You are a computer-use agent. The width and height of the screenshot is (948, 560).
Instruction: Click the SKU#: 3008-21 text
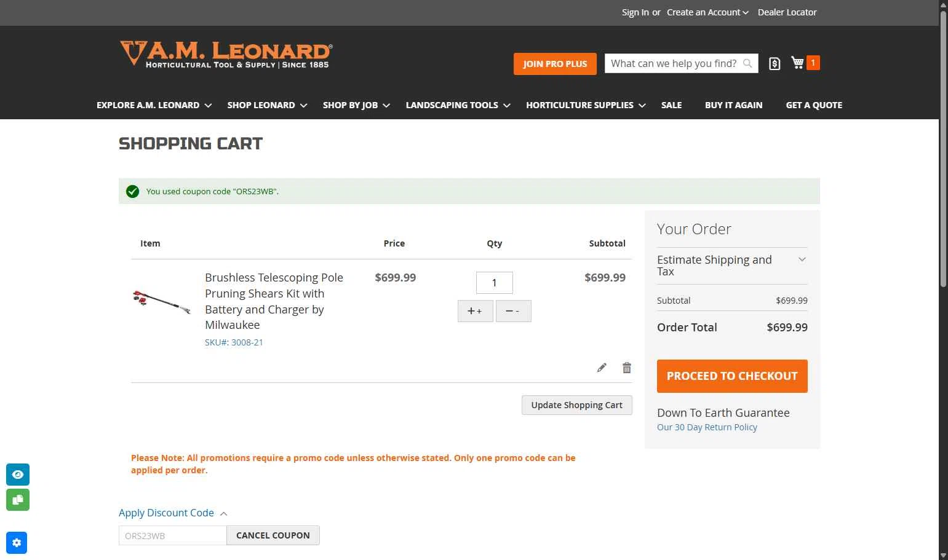(234, 342)
